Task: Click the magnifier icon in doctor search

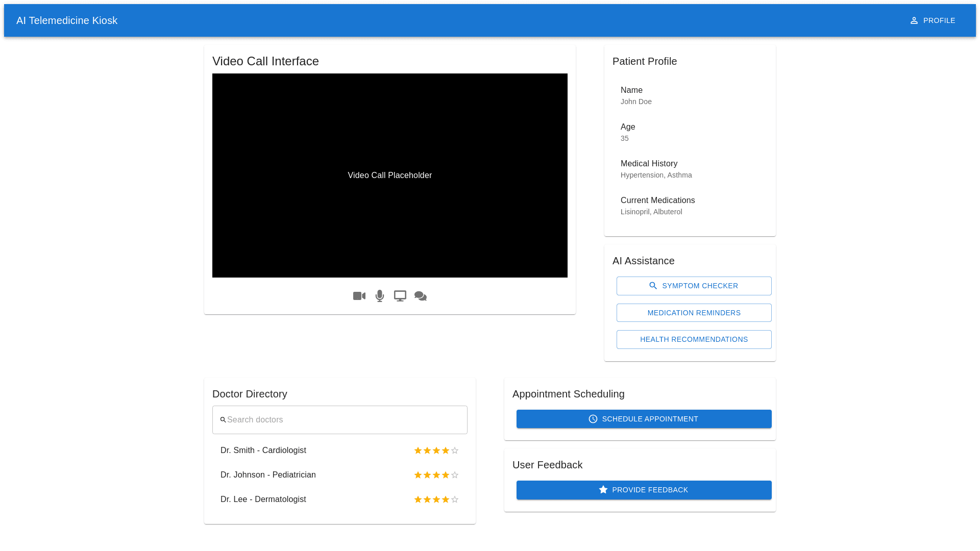Action: click(223, 420)
